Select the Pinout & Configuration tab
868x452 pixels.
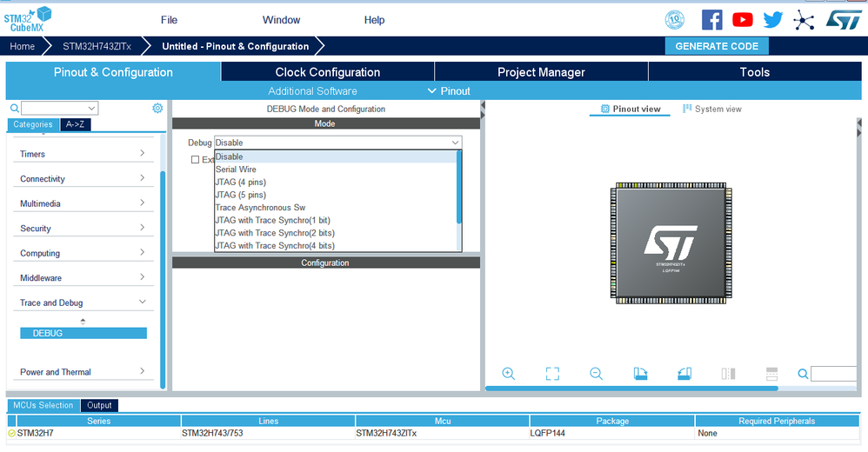(113, 72)
